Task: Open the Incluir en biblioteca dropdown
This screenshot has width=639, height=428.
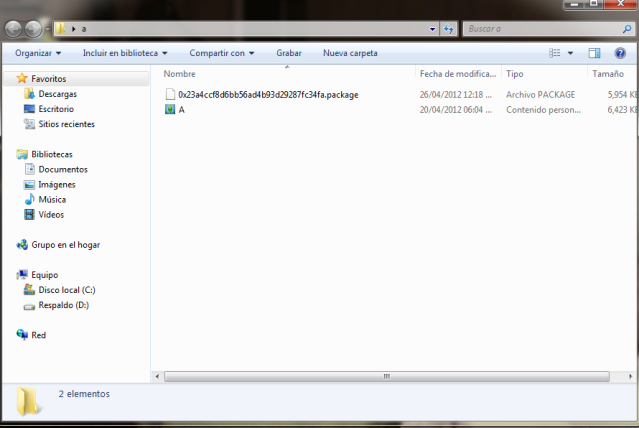Action: (x=125, y=53)
